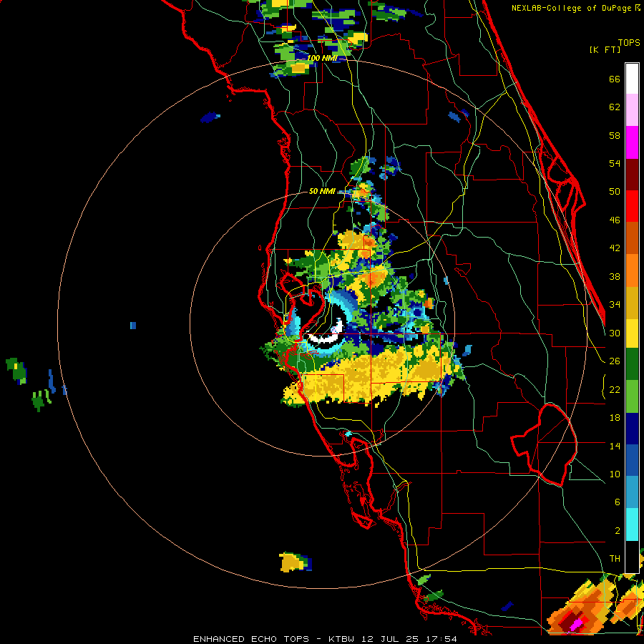Screen dimensions: 644x644
Task: Click the '[K FT]' units label
Action: coord(605,49)
